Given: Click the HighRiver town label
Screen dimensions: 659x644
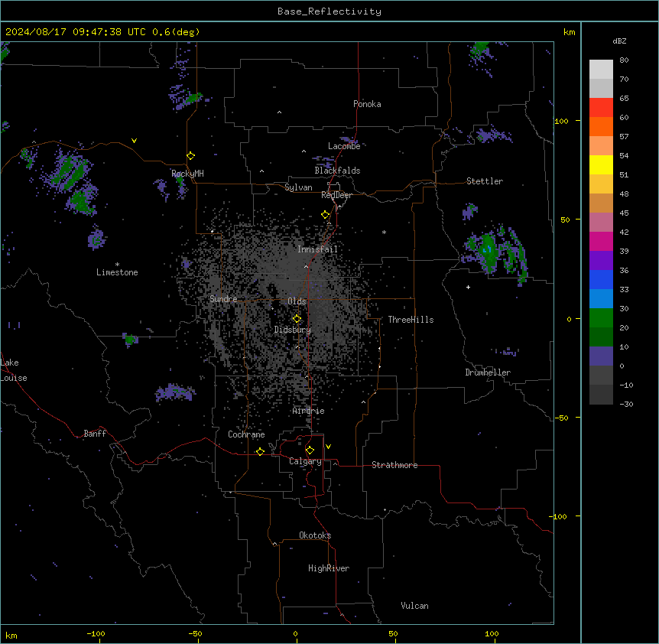Looking at the screenshot, I should 329,568.
